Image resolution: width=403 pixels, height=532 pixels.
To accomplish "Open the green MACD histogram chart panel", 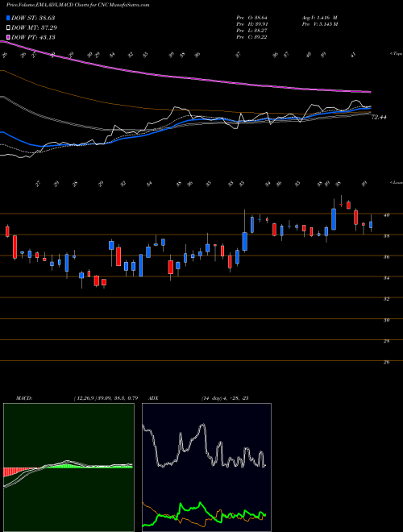I will coord(69,468).
